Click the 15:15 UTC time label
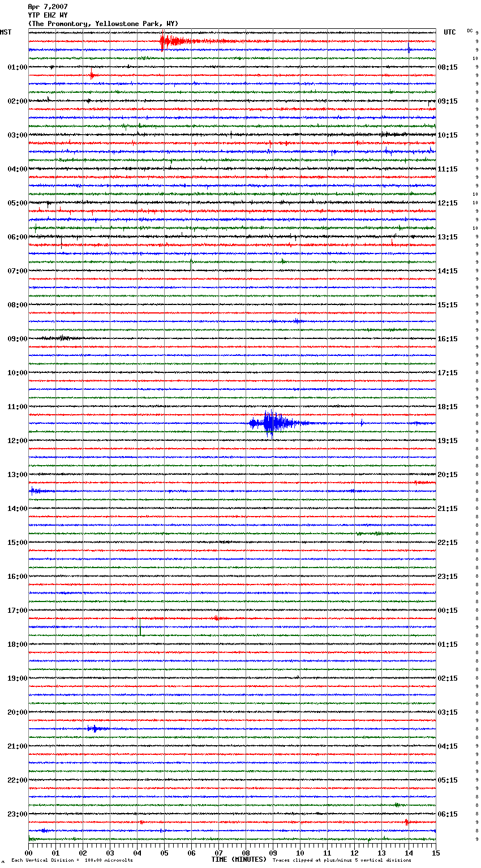481x868 pixels. (448, 305)
